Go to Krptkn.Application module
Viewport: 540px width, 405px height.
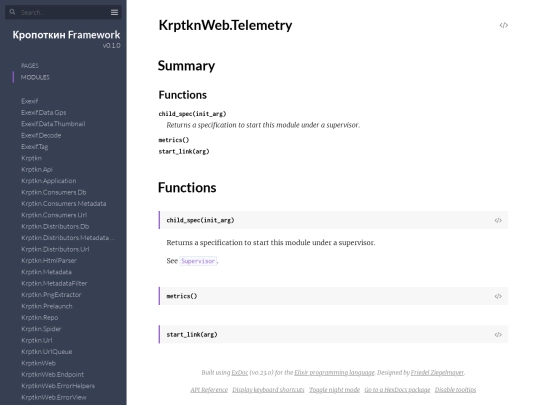point(49,181)
